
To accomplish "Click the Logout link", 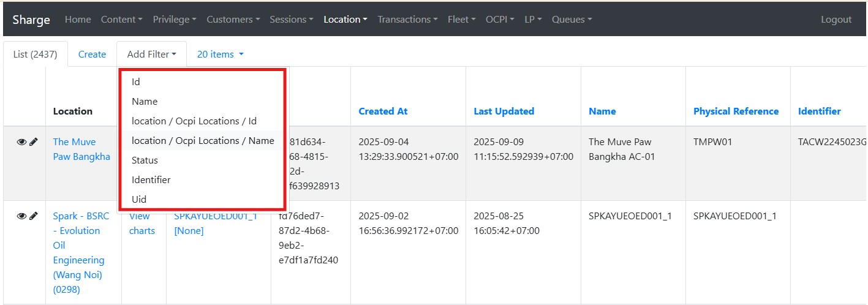I will pyautogui.click(x=836, y=20).
